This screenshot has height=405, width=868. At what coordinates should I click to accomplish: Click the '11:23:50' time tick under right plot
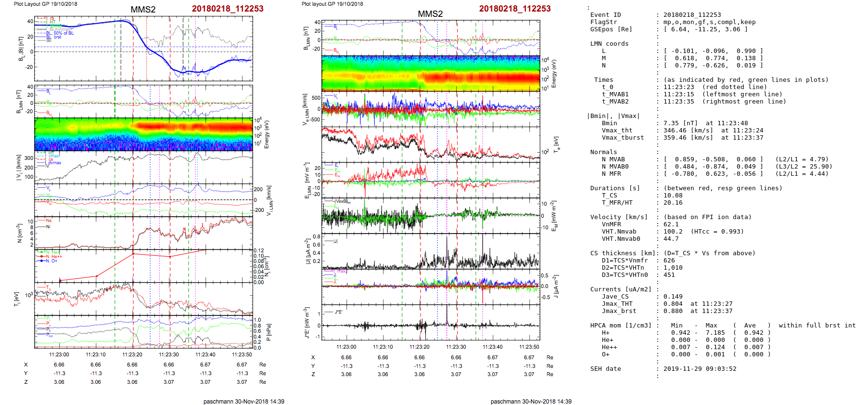529,347
